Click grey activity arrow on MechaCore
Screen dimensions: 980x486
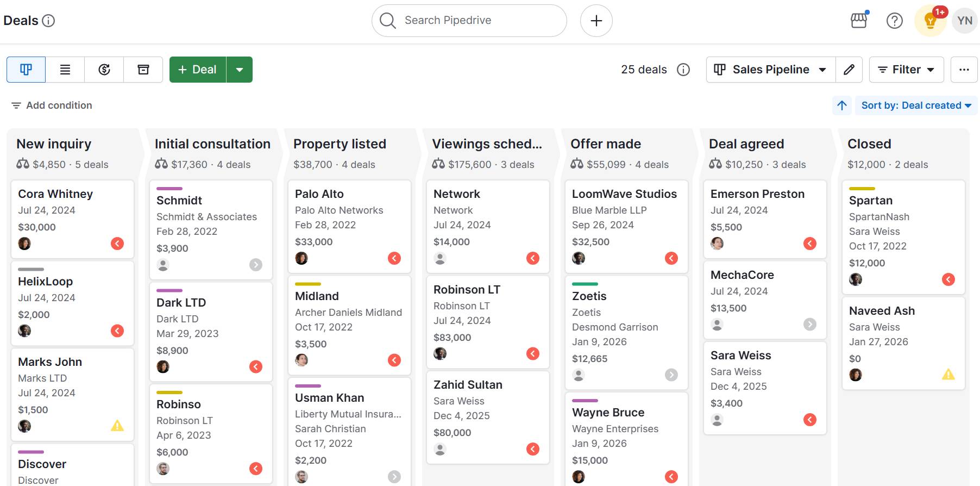click(x=810, y=325)
